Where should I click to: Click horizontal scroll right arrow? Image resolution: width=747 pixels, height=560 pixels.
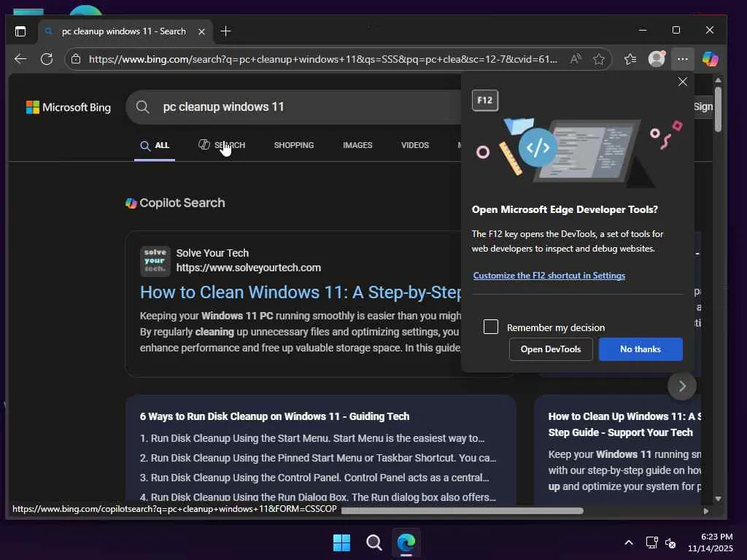tap(706, 510)
